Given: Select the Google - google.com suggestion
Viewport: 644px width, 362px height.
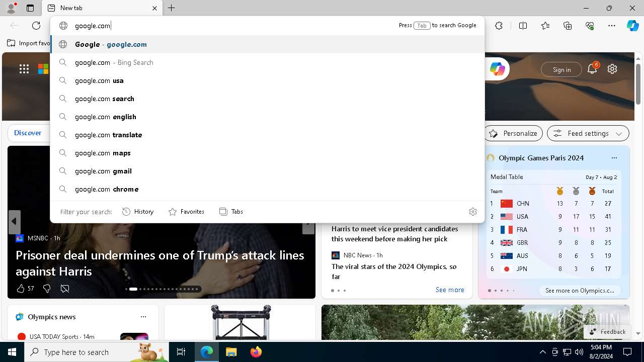Looking at the screenshot, I should point(267,44).
